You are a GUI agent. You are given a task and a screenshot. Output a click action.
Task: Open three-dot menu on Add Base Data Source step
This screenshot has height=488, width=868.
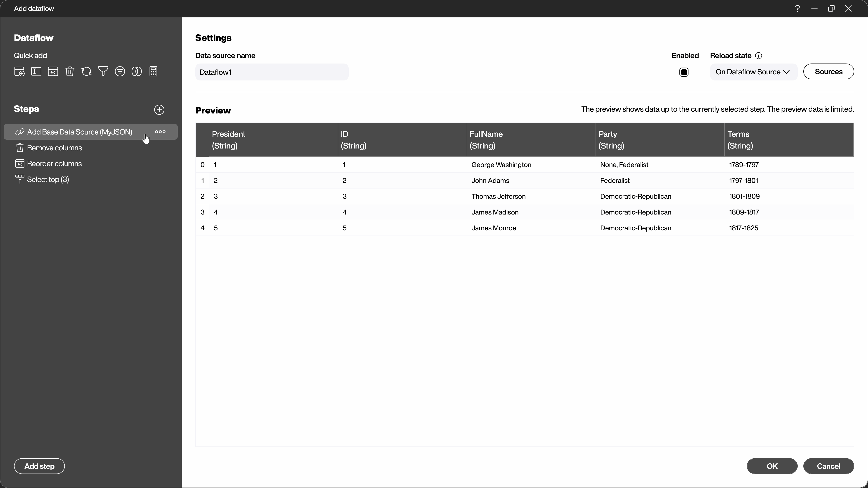pos(160,132)
